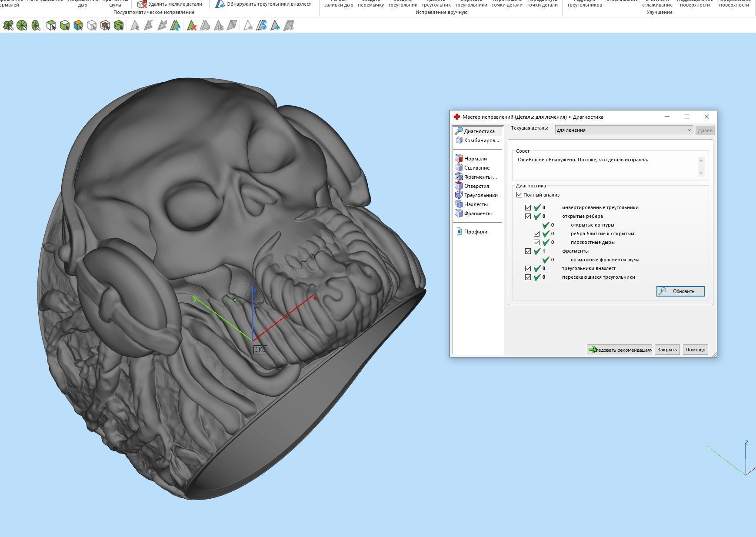Click the greyed-out Далее button

(705, 130)
